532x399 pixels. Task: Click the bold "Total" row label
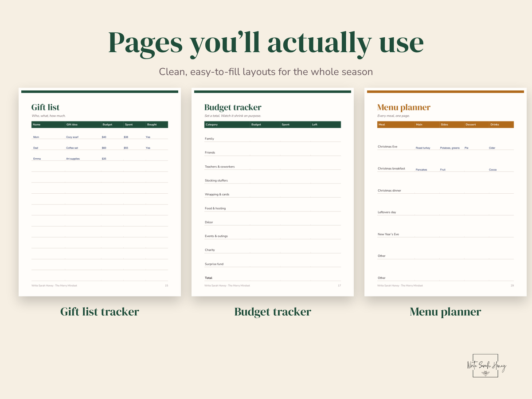(208, 278)
